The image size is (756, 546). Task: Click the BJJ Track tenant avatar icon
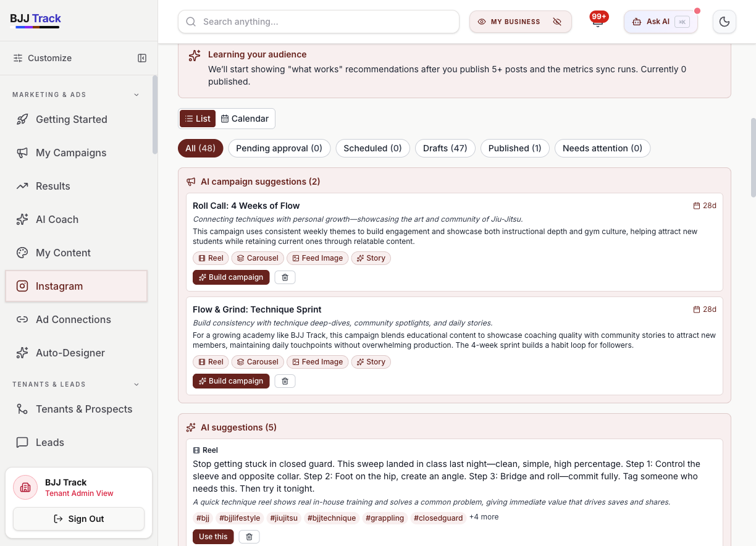click(25, 487)
